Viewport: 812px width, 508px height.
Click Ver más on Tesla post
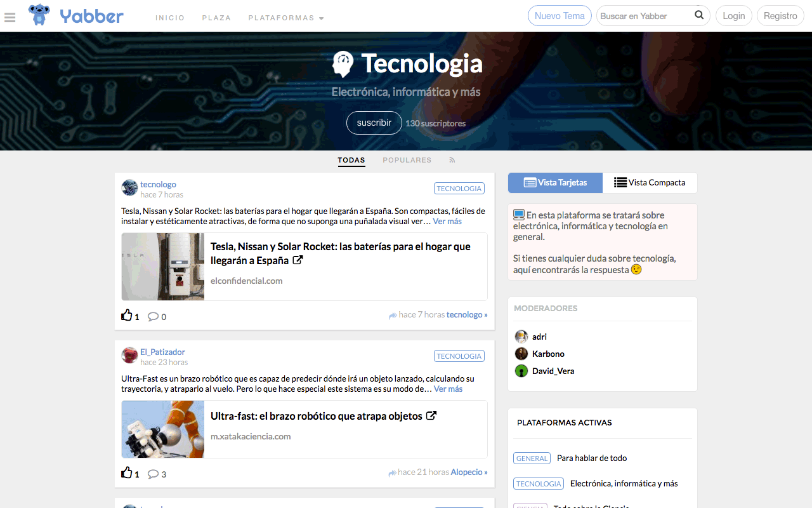click(447, 221)
